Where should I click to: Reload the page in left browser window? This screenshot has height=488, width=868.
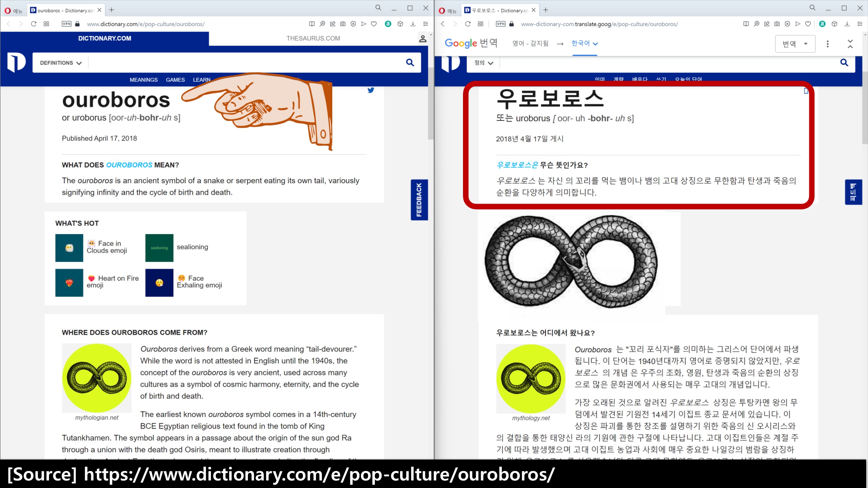tap(34, 24)
